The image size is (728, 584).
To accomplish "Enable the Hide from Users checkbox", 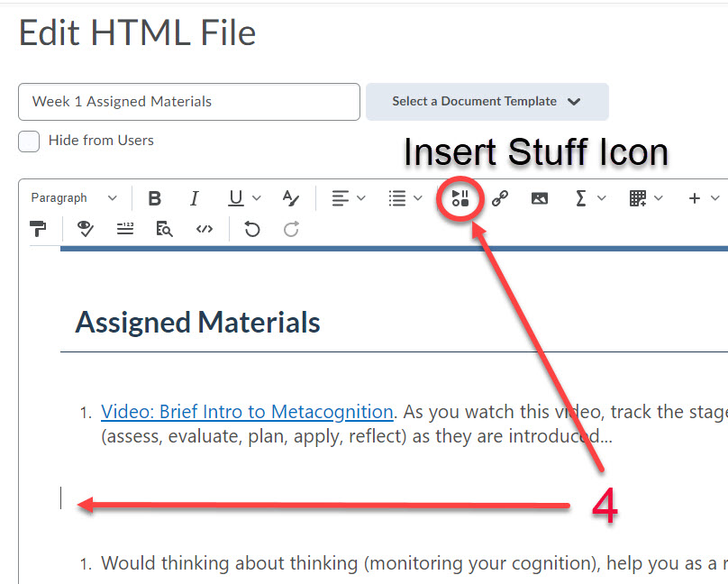I will [28, 141].
